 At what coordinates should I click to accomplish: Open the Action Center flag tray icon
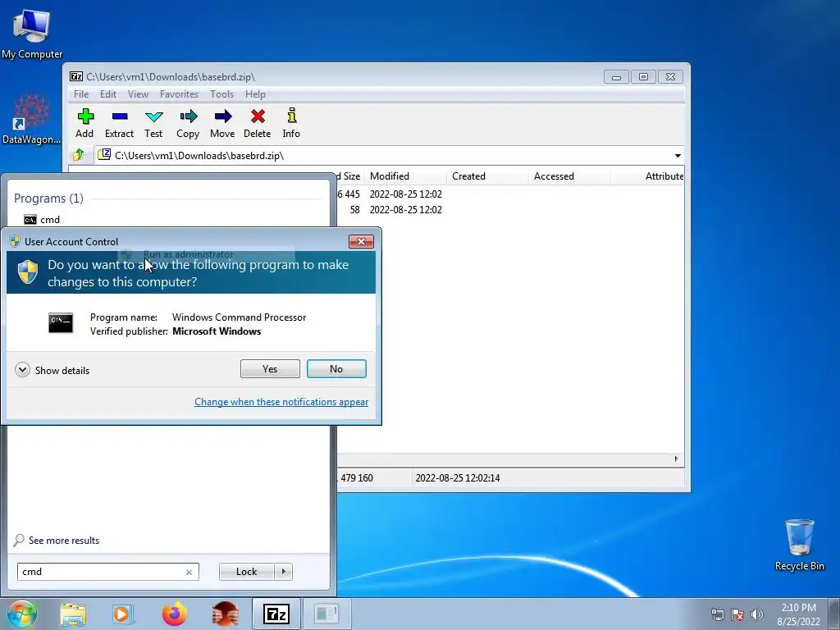coord(737,614)
